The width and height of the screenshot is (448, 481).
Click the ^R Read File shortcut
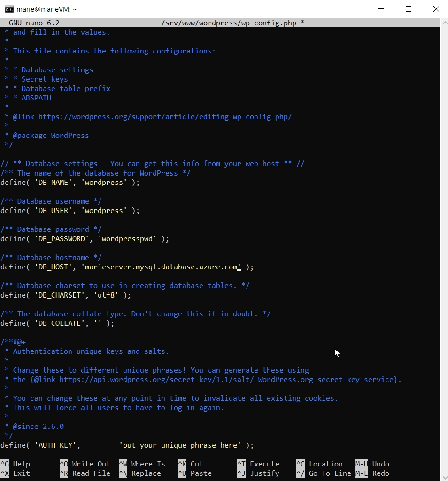[x=85, y=473]
